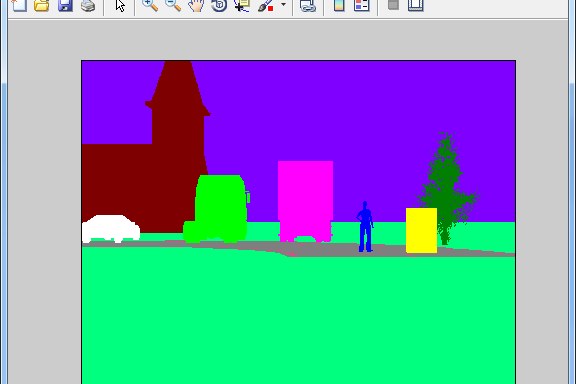Open a file with the folder icon
The height and width of the screenshot is (384, 576).
point(42,5)
